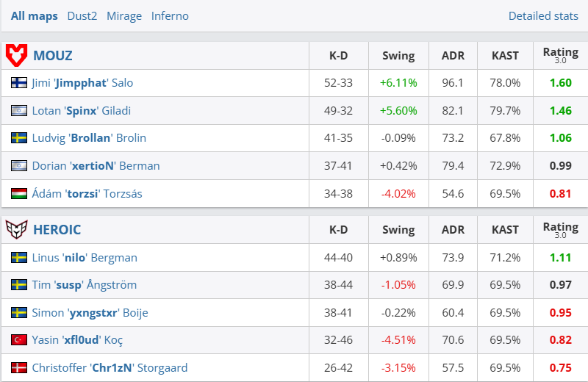
Task: Switch to the Dust2 map tab
Action: point(82,16)
